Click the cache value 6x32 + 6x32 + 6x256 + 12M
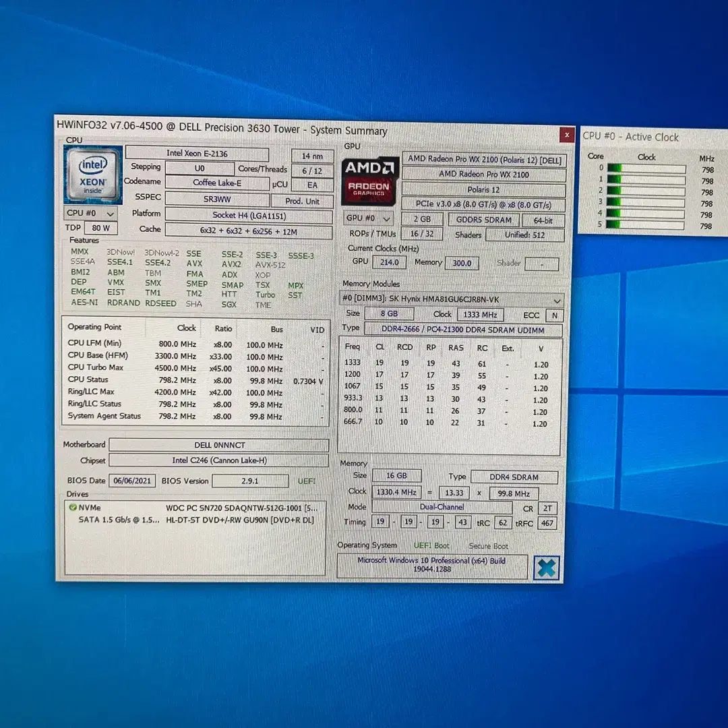Screen dimensions: 728x728 249,231
